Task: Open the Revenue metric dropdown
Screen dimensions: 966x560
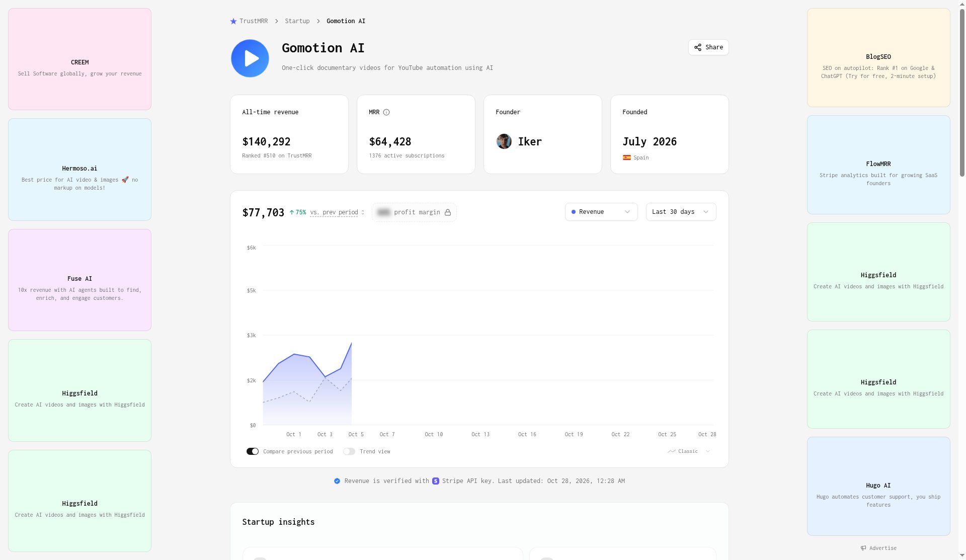Action: pyautogui.click(x=601, y=212)
